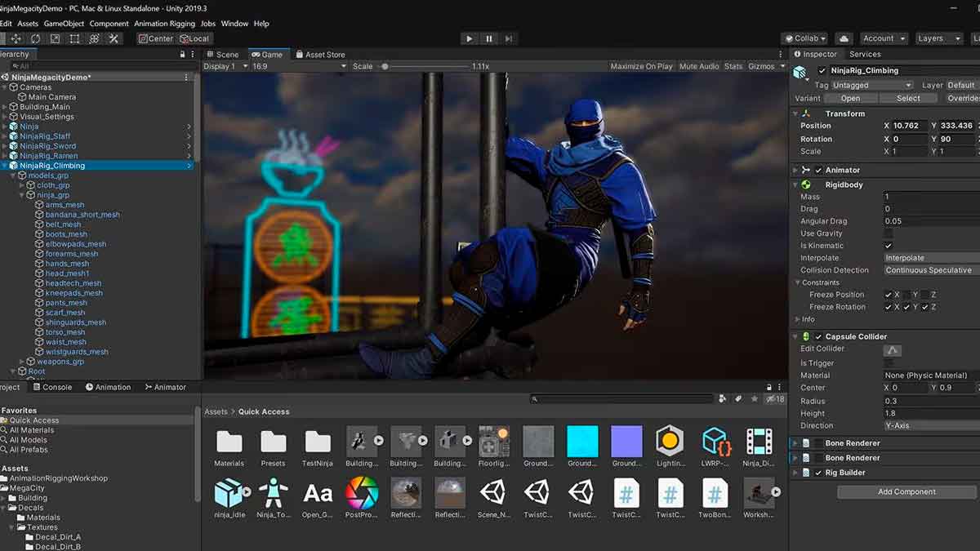Enable the Use Gravity checkbox

pos(889,233)
